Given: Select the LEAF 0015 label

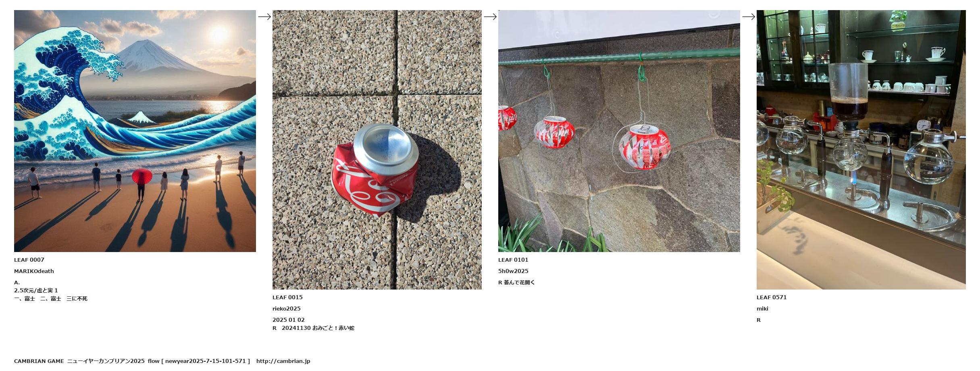Looking at the screenshot, I should (x=287, y=298).
